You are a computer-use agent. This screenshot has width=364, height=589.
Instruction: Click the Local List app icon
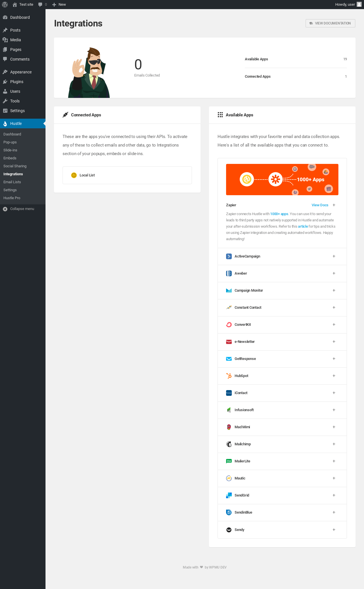point(74,175)
